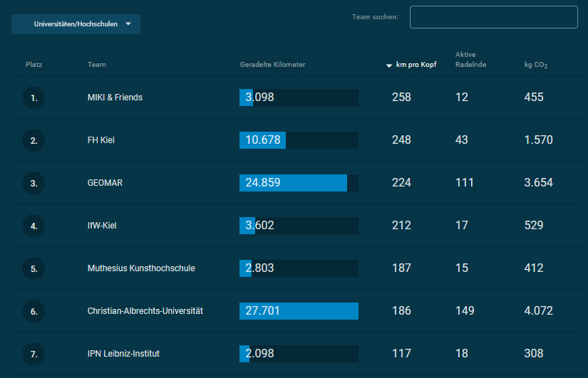Click the rank 4 circle badge
The width and height of the screenshot is (588, 378).
tap(33, 226)
